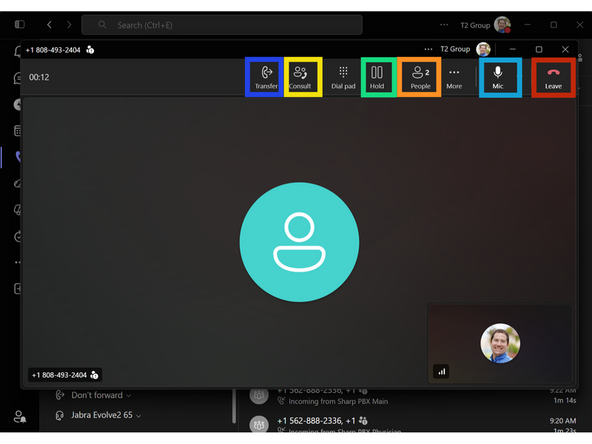This screenshot has height=444, width=592.
Task: Click the self-view profile thumbnail
Action: [x=500, y=343]
